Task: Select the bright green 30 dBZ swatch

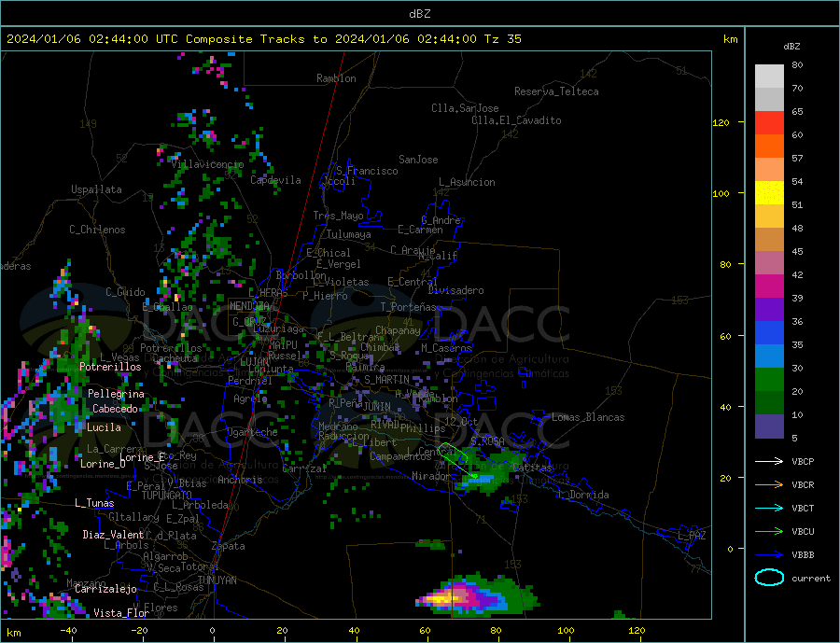Action: click(769, 380)
